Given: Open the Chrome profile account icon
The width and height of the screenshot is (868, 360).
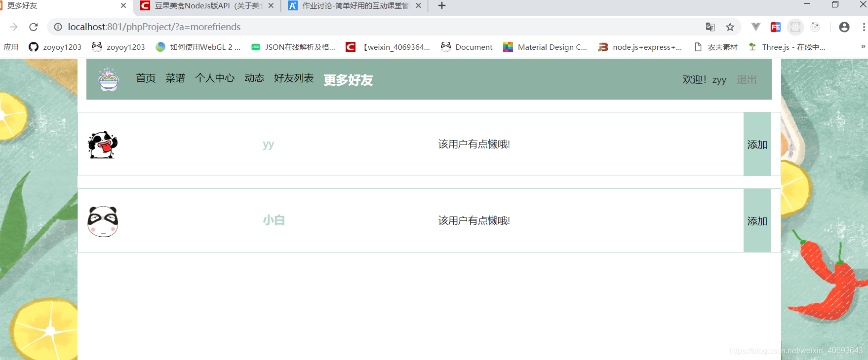Looking at the screenshot, I should [x=844, y=27].
